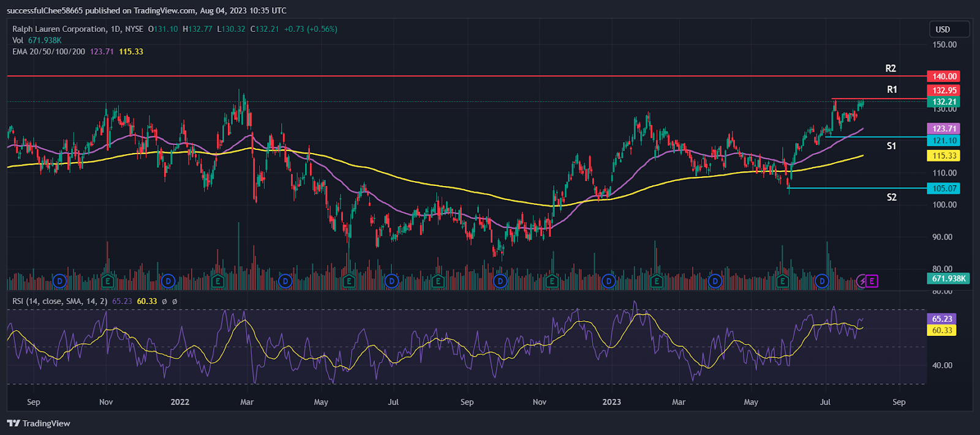980x435 pixels.
Task: Click the red 140.00 R2 price label
Action: [944, 76]
